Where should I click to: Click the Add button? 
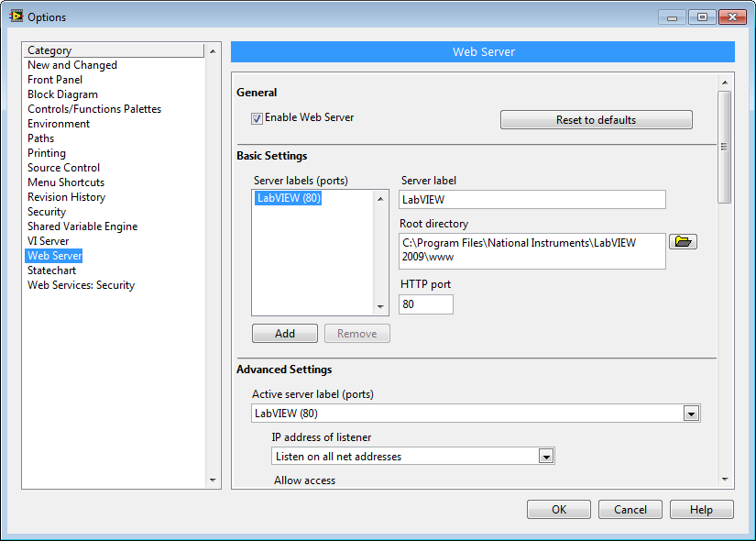coord(285,334)
